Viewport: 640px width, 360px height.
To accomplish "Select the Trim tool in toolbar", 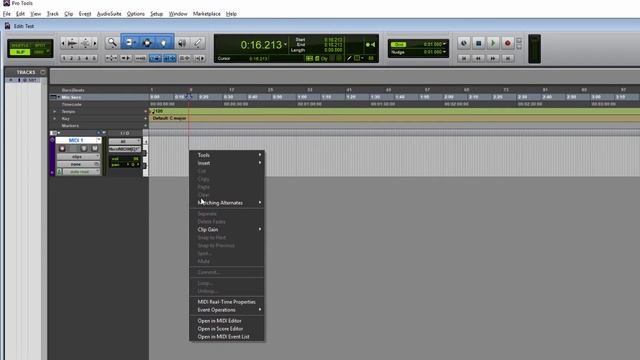I will pos(130,42).
